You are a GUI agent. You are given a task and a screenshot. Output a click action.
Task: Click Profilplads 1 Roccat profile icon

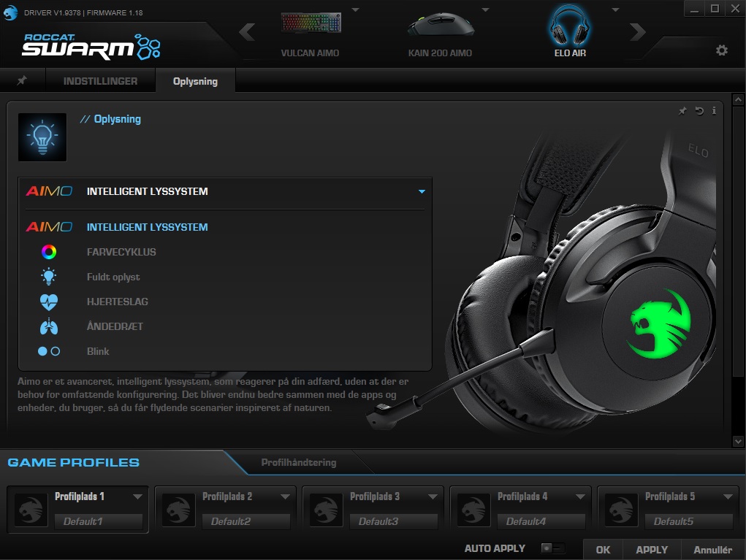(x=31, y=510)
